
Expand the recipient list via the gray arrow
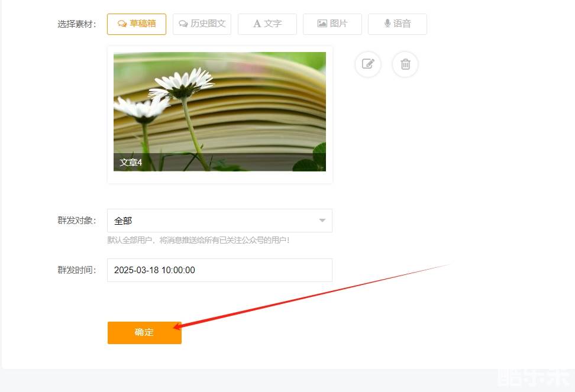[322, 221]
